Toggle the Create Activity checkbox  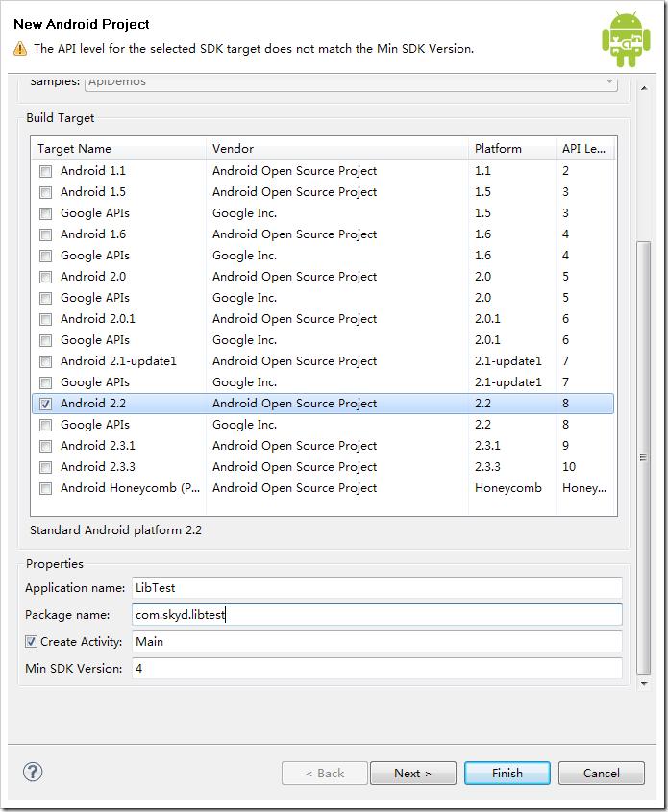click(x=31, y=642)
